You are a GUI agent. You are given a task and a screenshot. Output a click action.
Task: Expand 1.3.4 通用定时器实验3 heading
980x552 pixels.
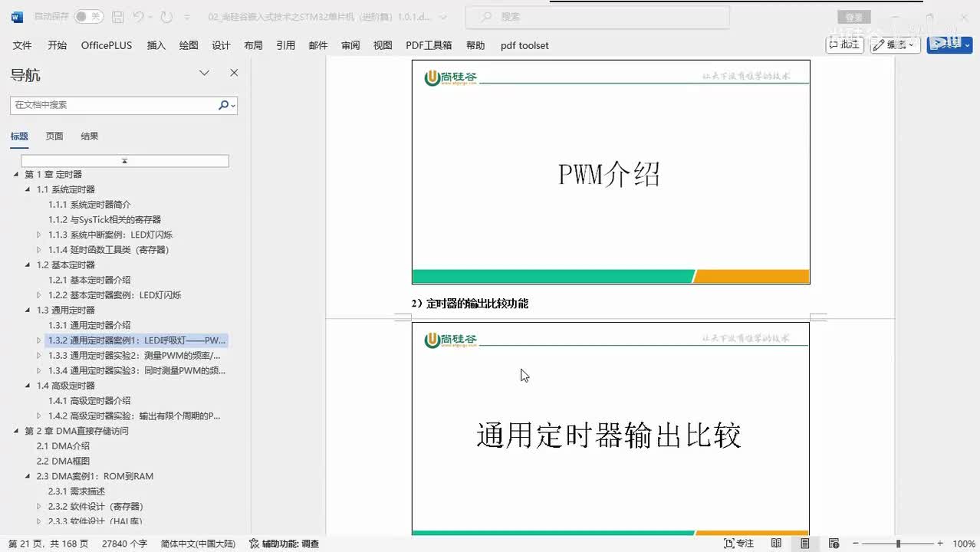click(x=40, y=370)
